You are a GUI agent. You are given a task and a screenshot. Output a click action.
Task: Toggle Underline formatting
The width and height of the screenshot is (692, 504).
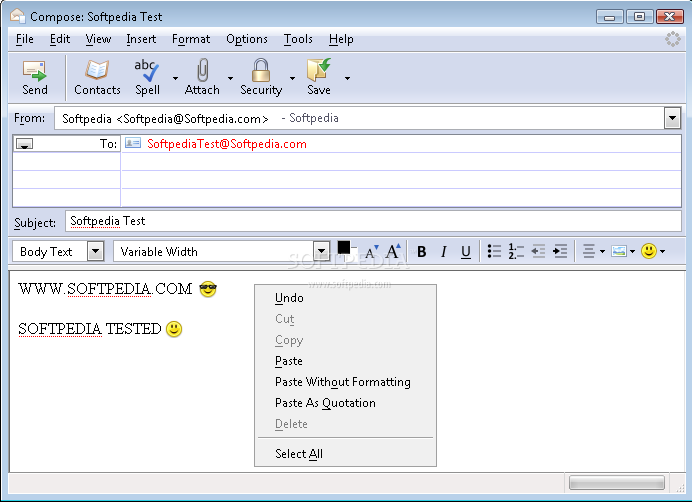[466, 252]
